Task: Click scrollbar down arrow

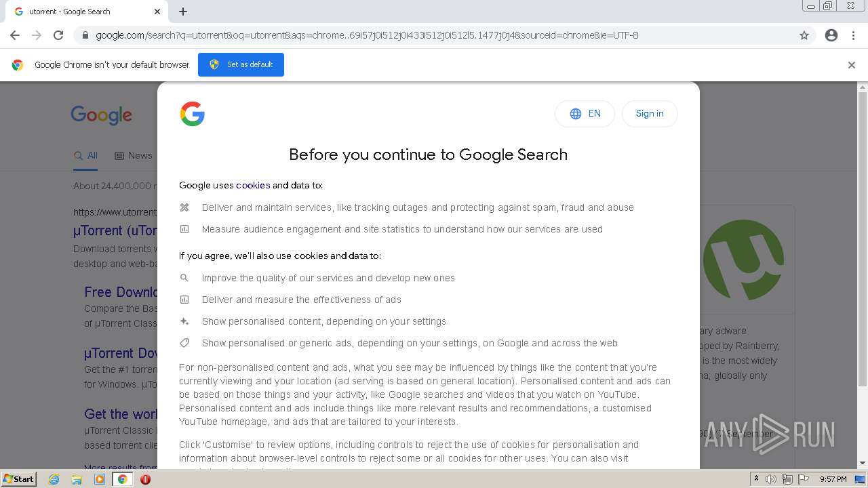Action: [x=863, y=464]
